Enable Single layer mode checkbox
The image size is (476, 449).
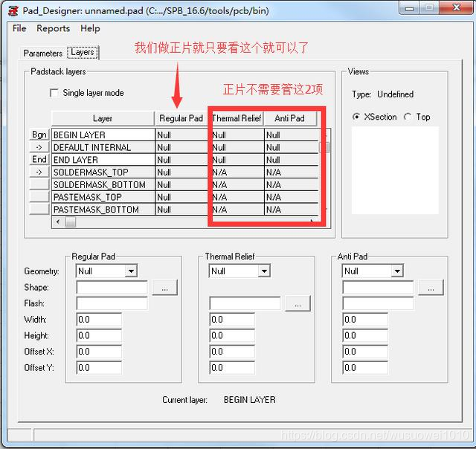pyautogui.click(x=54, y=93)
